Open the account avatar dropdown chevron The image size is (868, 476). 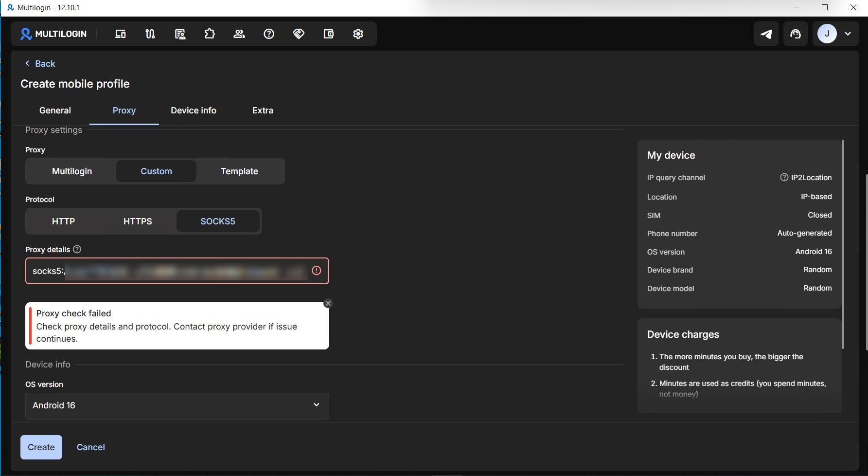[x=848, y=34]
